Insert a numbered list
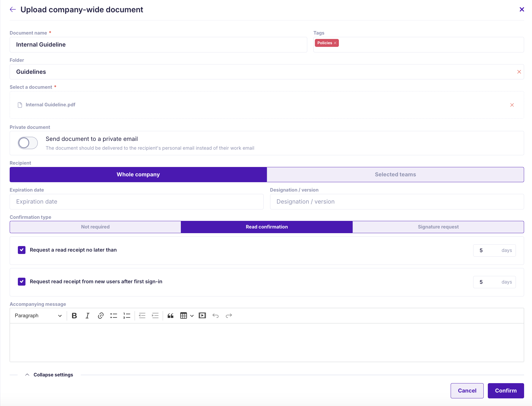Screen dimensions: 532x406 (127, 315)
